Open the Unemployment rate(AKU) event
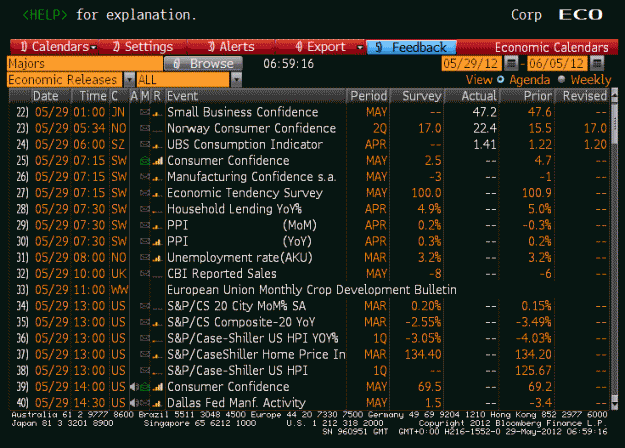The image size is (625, 448). point(240,257)
